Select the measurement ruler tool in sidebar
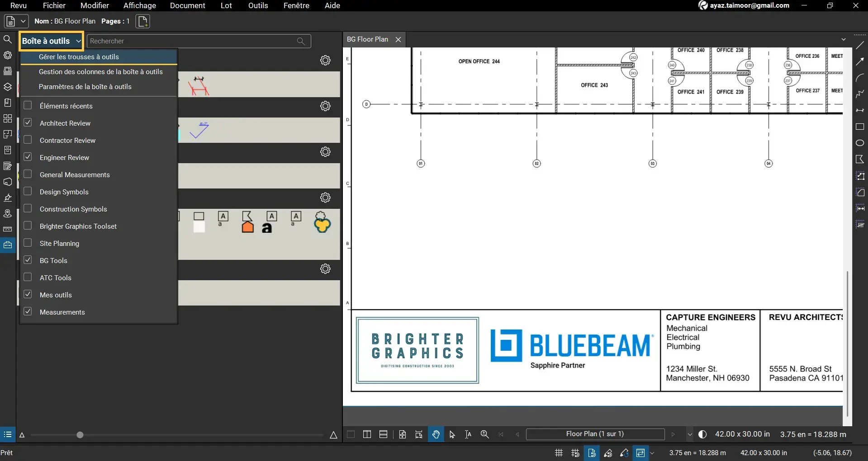This screenshot has width=868, height=461. 8,229
